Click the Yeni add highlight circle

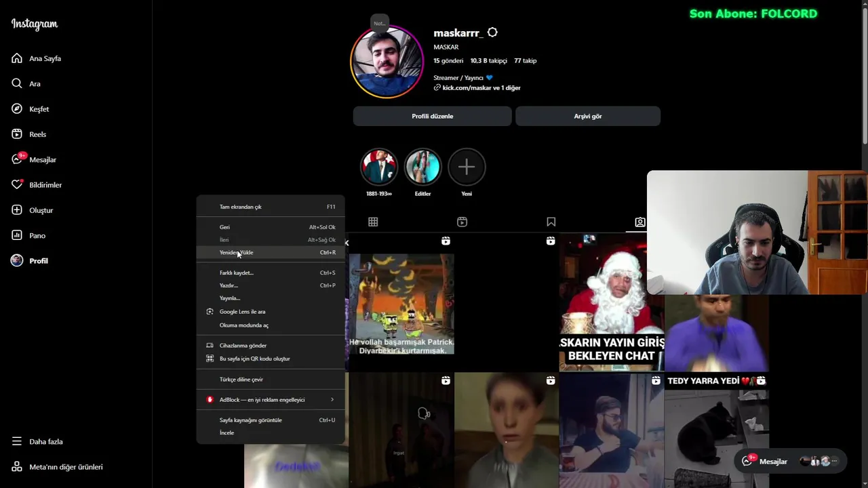(467, 167)
